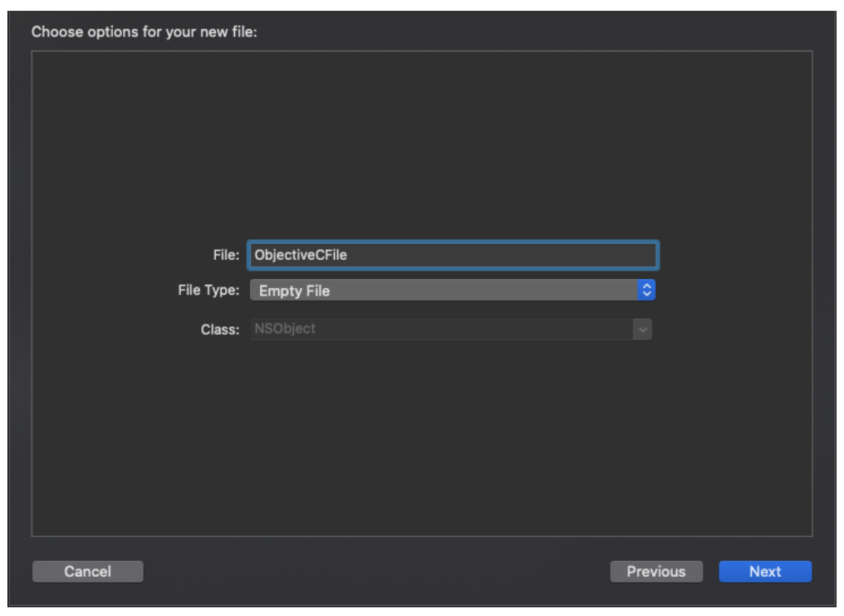Image resolution: width=844 pixels, height=616 pixels.
Task: Place cursor at empty end of File field
Action: point(501,255)
